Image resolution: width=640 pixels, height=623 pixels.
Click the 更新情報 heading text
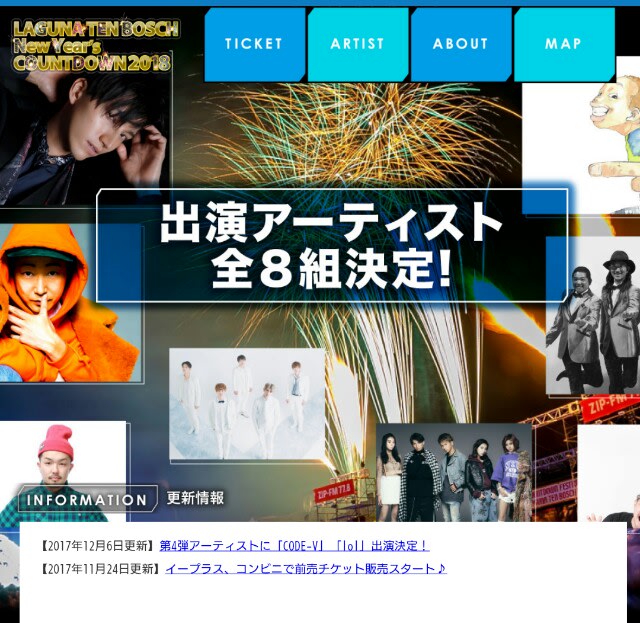pyautogui.click(x=196, y=498)
